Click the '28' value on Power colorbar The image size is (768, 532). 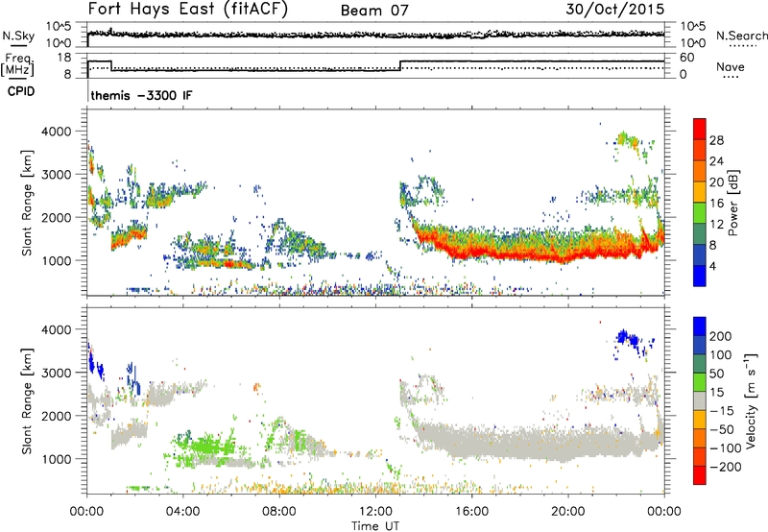(716, 140)
